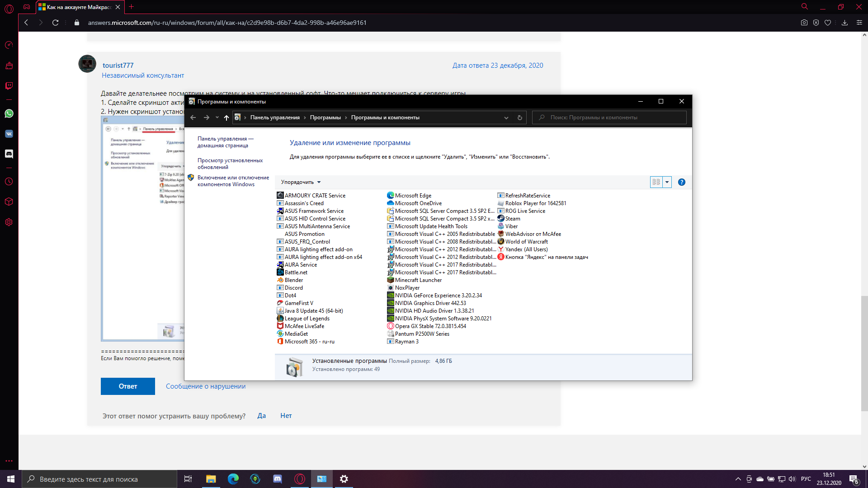Click Программы и компоненты breadcrumb

385,117
